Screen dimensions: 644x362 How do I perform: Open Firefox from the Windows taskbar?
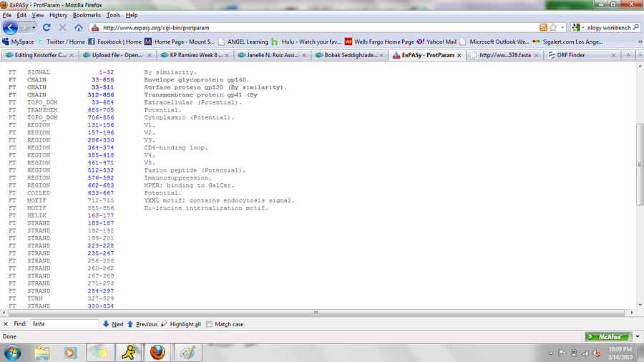click(158, 352)
